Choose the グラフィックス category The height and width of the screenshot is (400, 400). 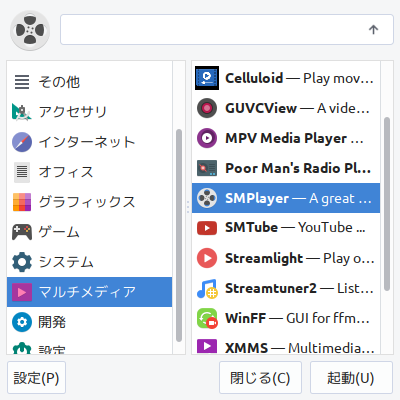click(89, 202)
